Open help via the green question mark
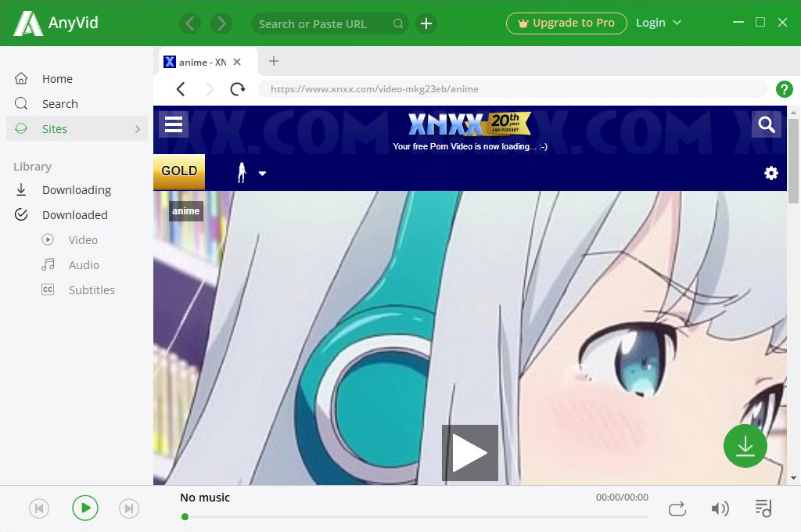The image size is (801, 532). 784,89
